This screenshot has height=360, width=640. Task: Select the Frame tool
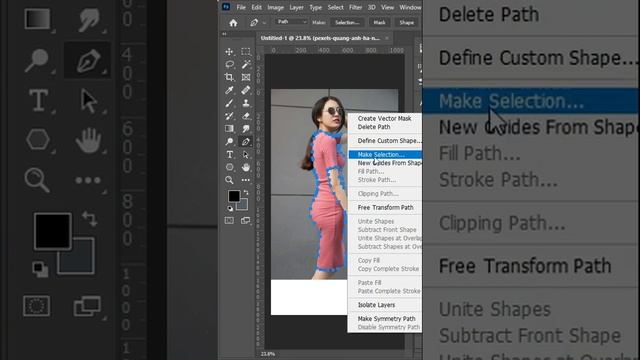click(246, 77)
